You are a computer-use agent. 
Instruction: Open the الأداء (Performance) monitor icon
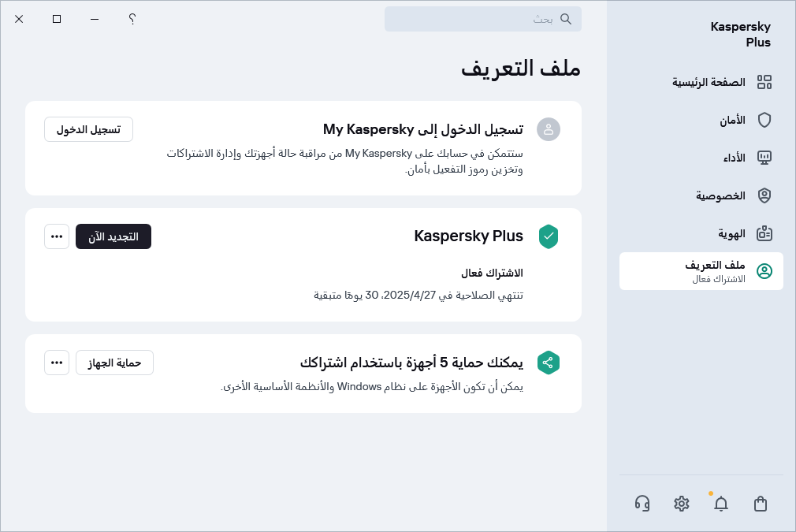[x=764, y=158]
